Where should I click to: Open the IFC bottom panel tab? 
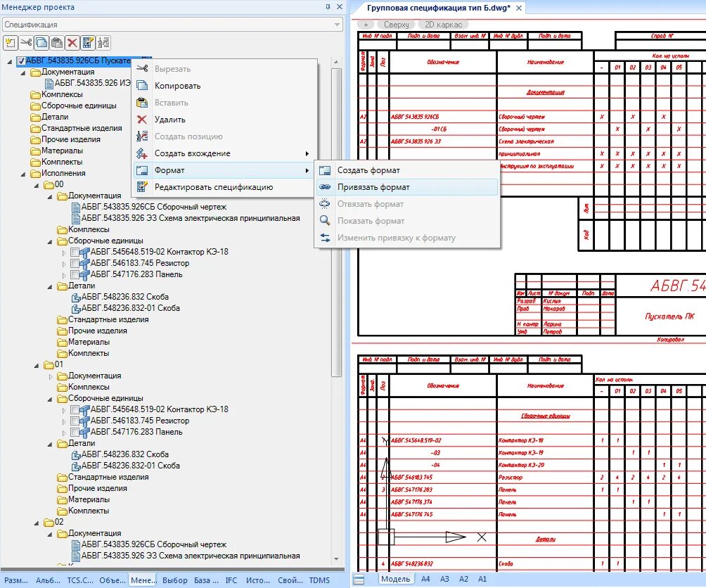click(x=231, y=580)
